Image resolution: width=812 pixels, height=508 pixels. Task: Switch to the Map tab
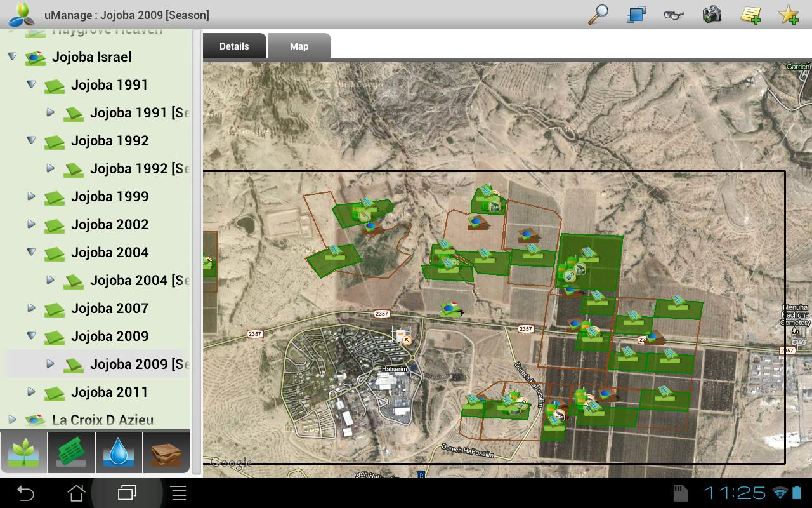tap(299, 46)
